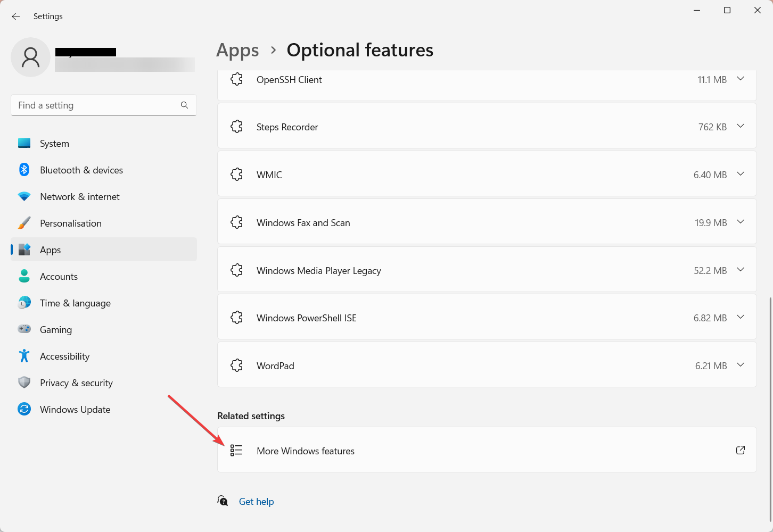Click the Windows Fax and Scan label

[x=303, y=223]
